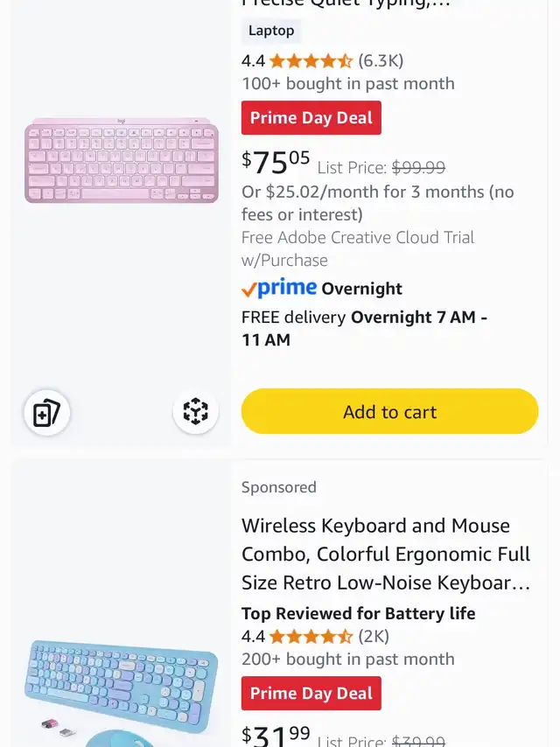
Task: Click star rating of blue keyboard combo
Action: click(311, 637)
